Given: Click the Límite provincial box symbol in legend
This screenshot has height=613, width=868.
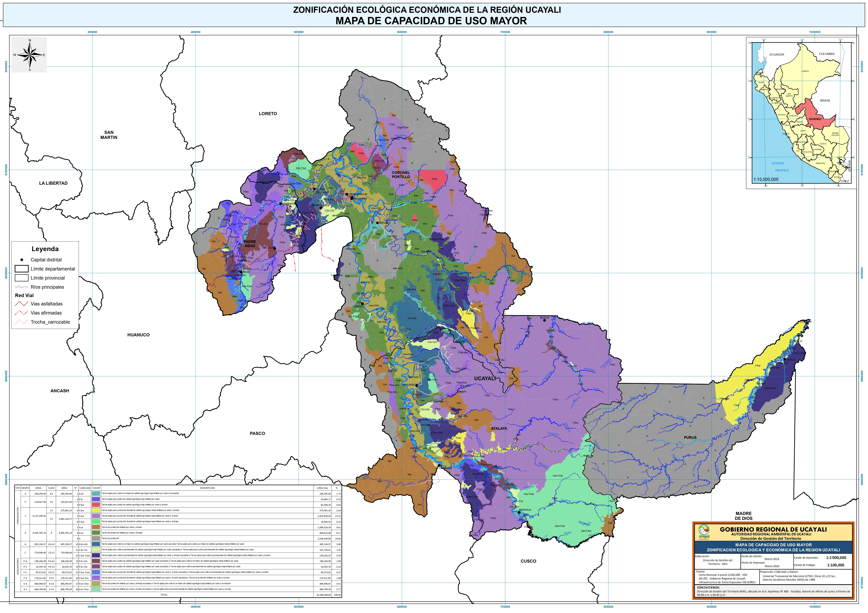Looking at the screenshot, I should (x=21, y=278).
